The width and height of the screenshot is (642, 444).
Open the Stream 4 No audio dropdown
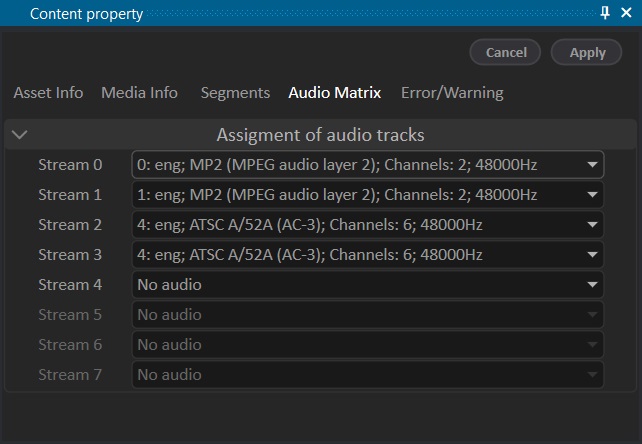(368, 285)
